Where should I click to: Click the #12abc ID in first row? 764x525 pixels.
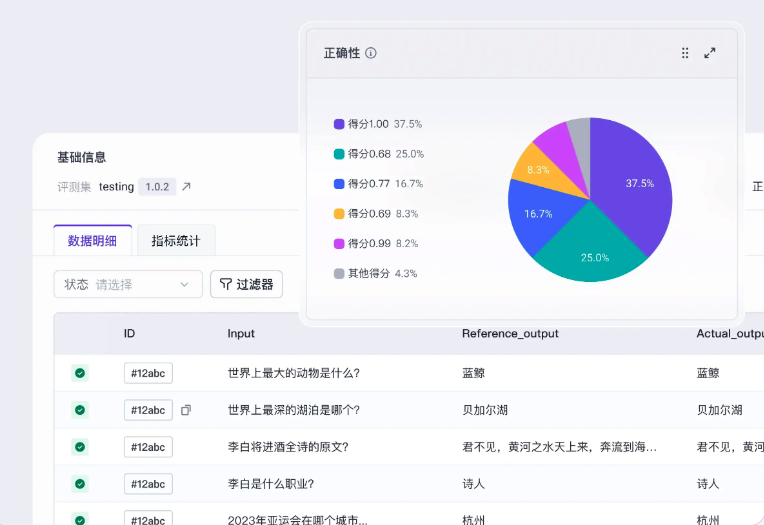(x=148, y=373)
